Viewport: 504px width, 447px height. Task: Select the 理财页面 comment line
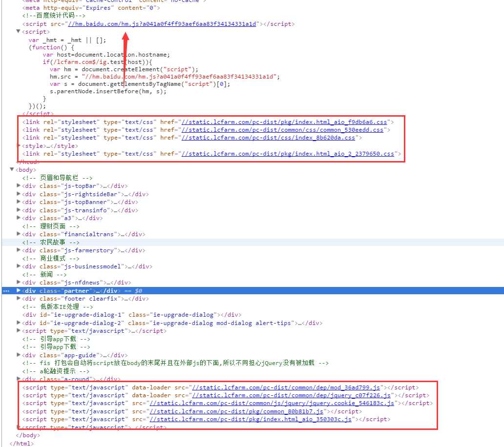pos(51,226)
